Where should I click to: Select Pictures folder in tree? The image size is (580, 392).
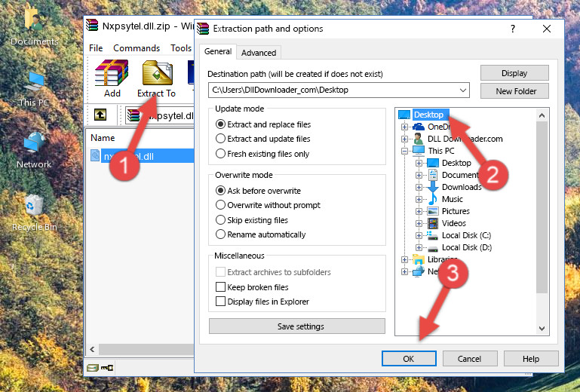point(456,211)
